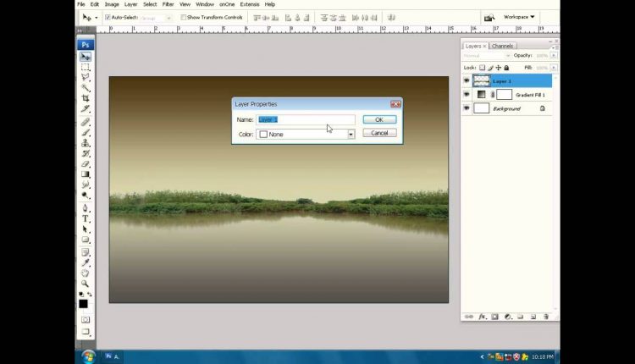Image resolution: width=635 pixels, height=364 pixels.
Task: Hide Layer 1 with eye icon
Action: 467,81
